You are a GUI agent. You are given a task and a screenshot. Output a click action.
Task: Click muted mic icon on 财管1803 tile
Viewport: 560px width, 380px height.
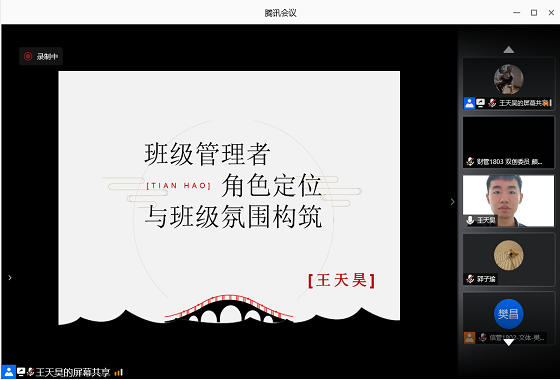click(470, 162)
